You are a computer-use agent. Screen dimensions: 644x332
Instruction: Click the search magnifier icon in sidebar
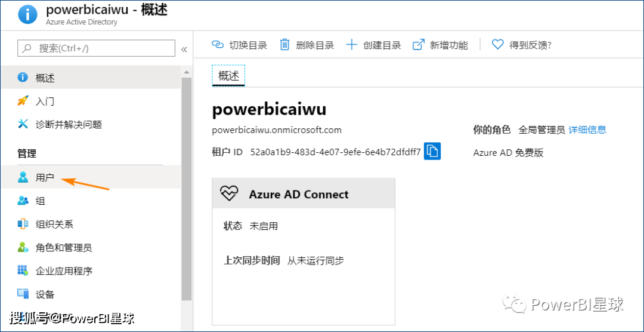[x=27, y=48]
